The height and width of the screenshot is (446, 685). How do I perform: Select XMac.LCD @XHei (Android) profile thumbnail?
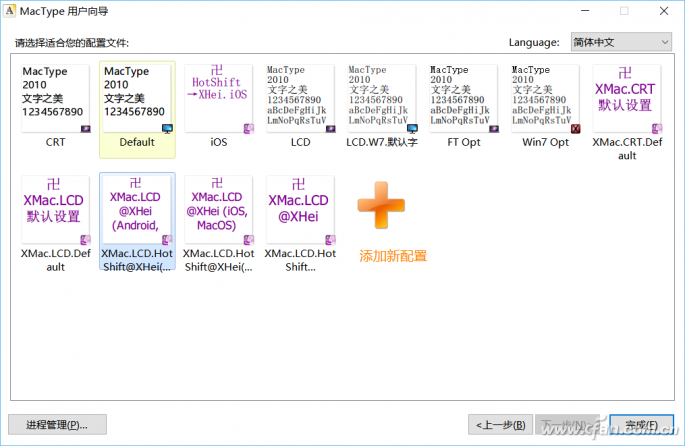137,210
